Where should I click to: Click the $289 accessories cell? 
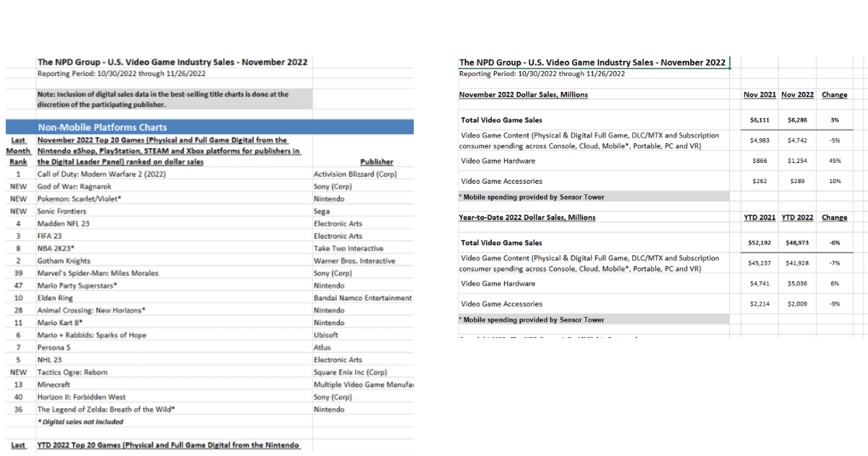tap(797, 181)
